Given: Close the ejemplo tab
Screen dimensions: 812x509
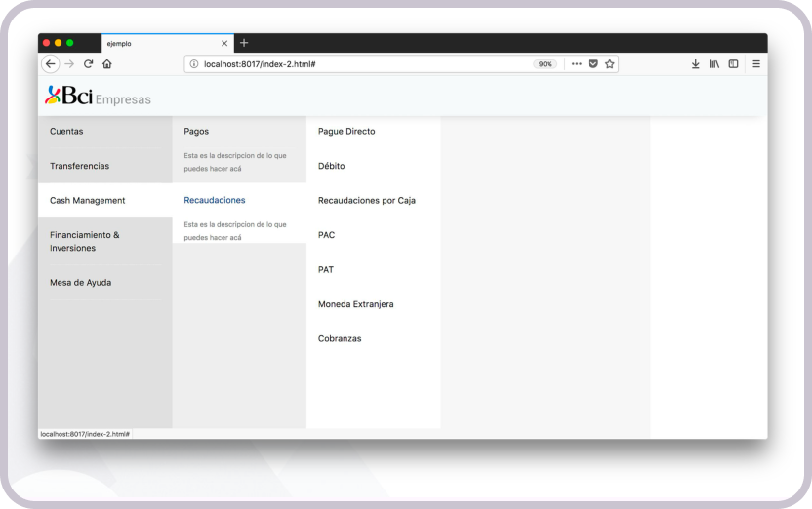Looking at the screenshot, I should point(224,43).
